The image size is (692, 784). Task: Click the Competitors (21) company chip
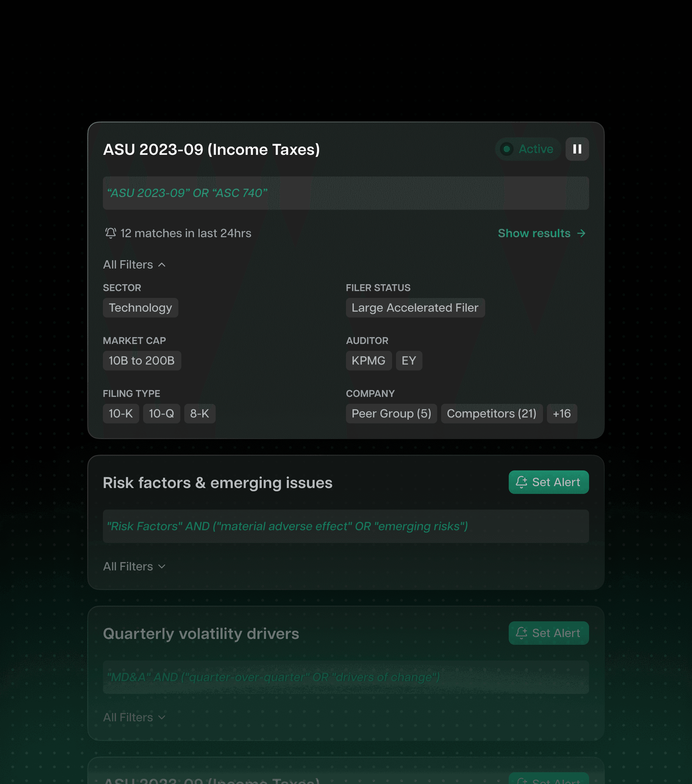[x=491, y=414]
